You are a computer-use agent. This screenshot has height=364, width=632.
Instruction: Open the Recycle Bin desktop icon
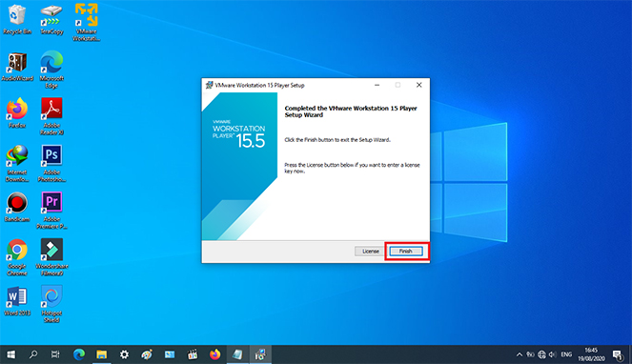coord(17,19)
